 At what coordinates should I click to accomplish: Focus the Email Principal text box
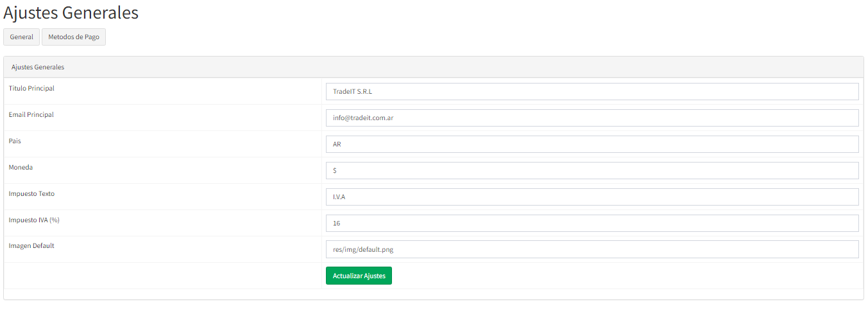[x=591, y=118]
